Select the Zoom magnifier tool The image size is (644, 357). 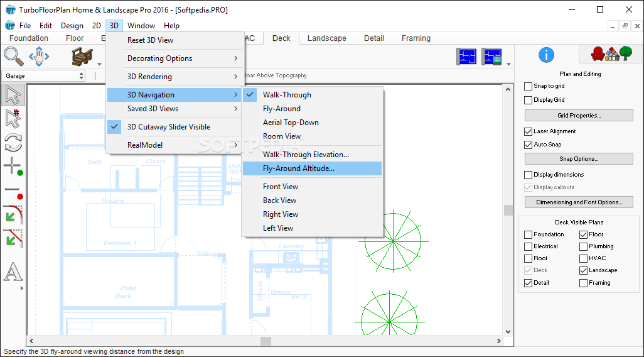pos(14,57)
